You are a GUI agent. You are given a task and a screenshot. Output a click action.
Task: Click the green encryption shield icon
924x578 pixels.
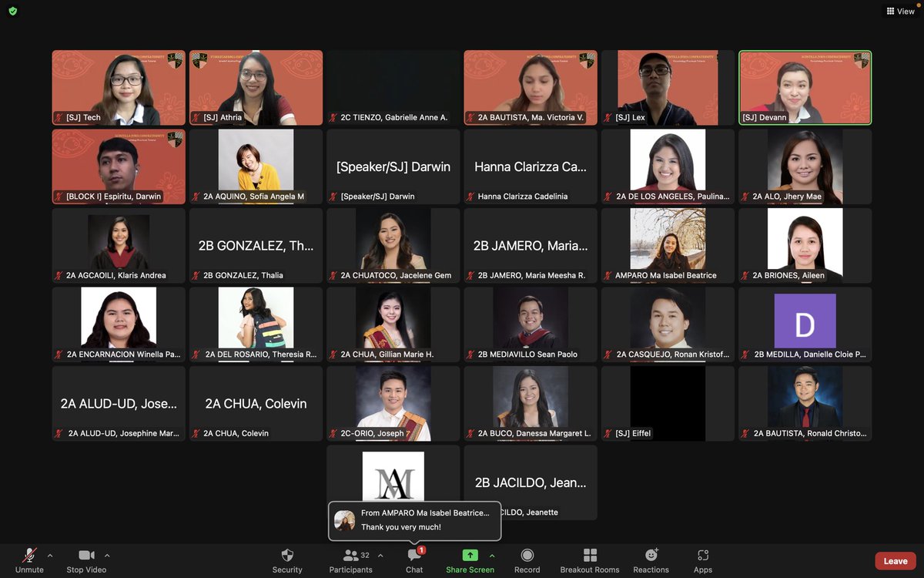click(x=12, y=11)
